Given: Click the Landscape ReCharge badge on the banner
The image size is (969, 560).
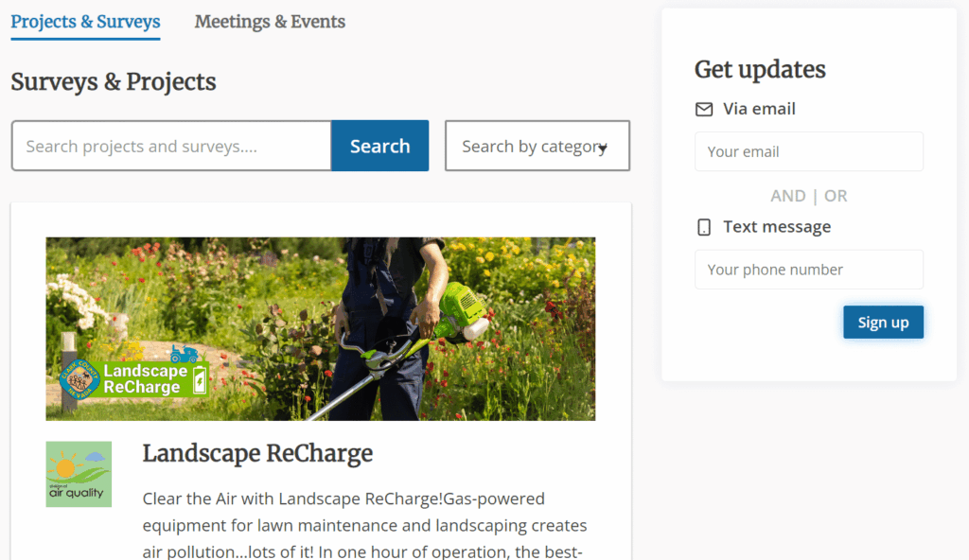Looking at the screenshot, I should tap(132, 378).
